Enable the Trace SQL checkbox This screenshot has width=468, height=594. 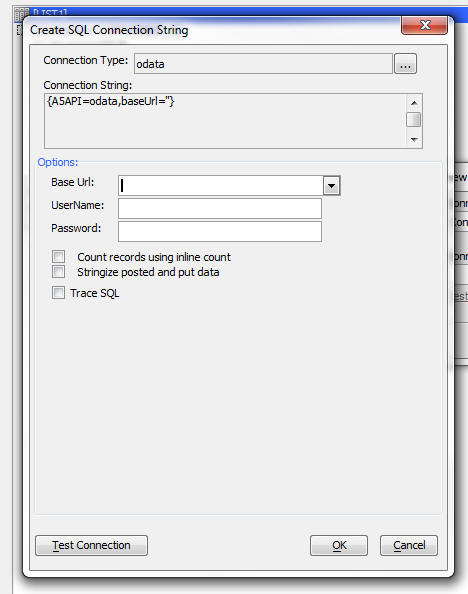tap(58, 292)
